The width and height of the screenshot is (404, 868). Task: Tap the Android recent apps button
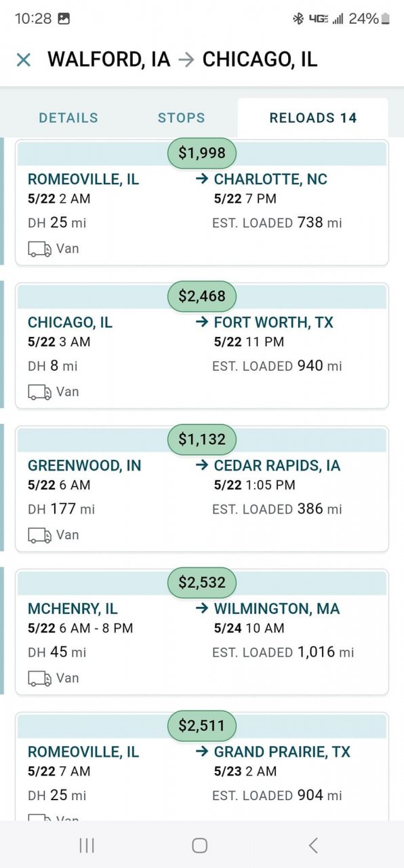[87, 845]
